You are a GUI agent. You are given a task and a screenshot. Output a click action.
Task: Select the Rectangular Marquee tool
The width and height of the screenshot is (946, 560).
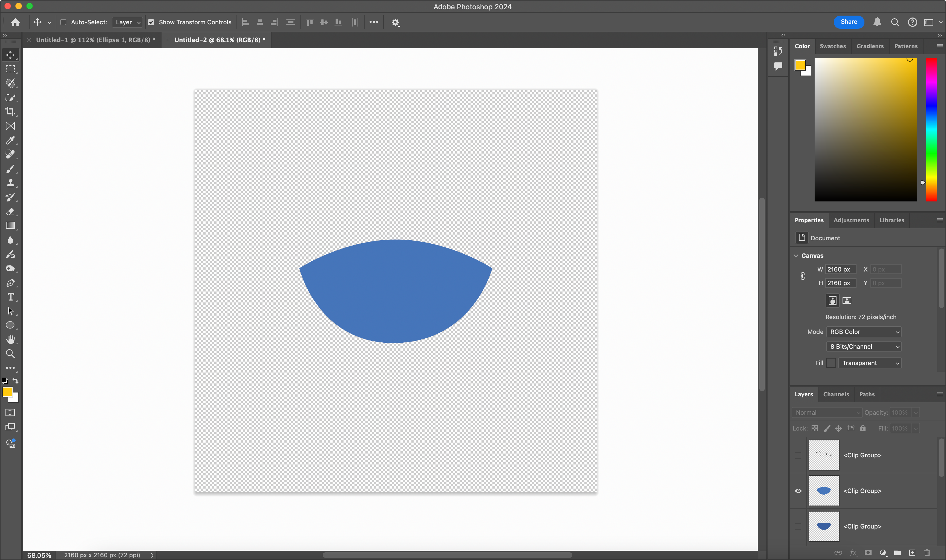coord(10,69)
